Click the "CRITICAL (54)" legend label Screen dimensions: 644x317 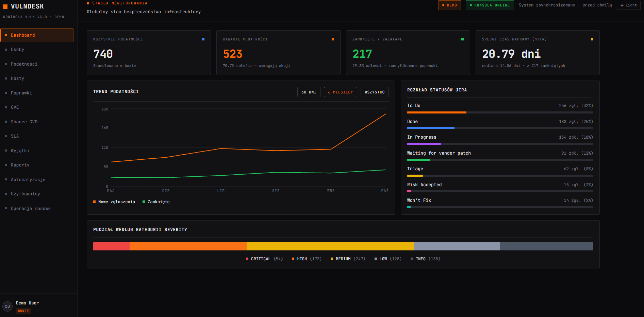tap(264, 259)
